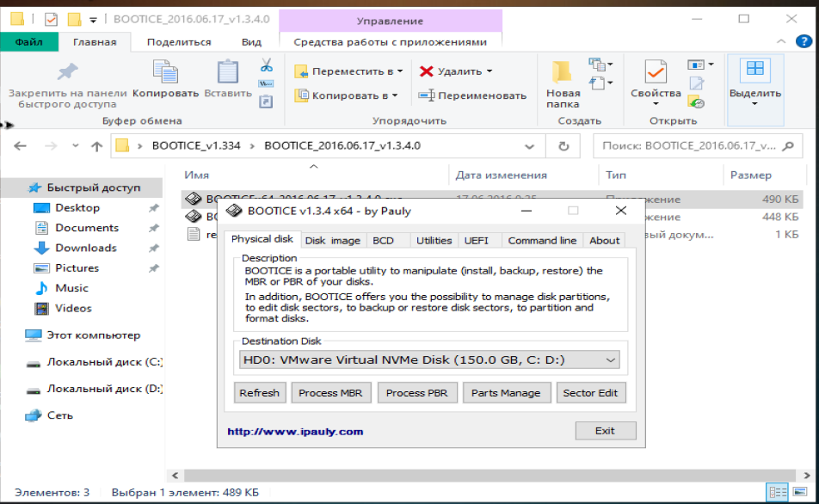The width and height of the screenshot is (819, 504).
Task: Open Локальный диск (D:) in sidebar
Action: 104,389
